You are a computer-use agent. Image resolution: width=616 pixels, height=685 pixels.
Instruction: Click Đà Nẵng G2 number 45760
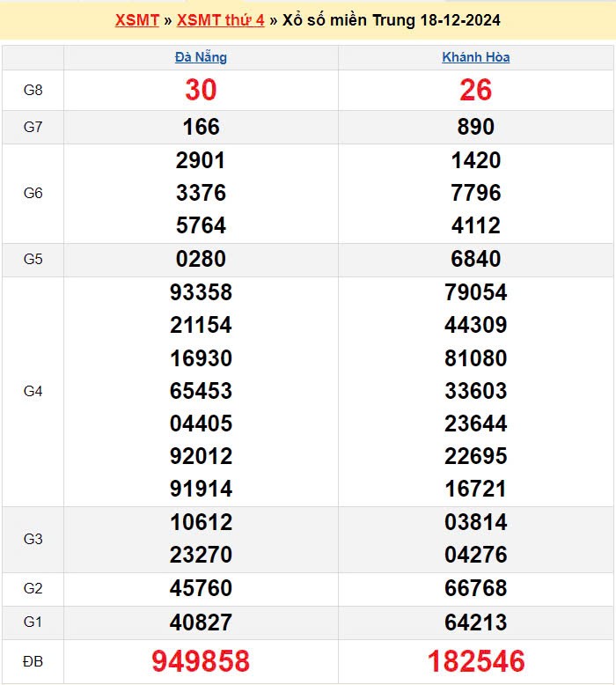pos(201,589)
